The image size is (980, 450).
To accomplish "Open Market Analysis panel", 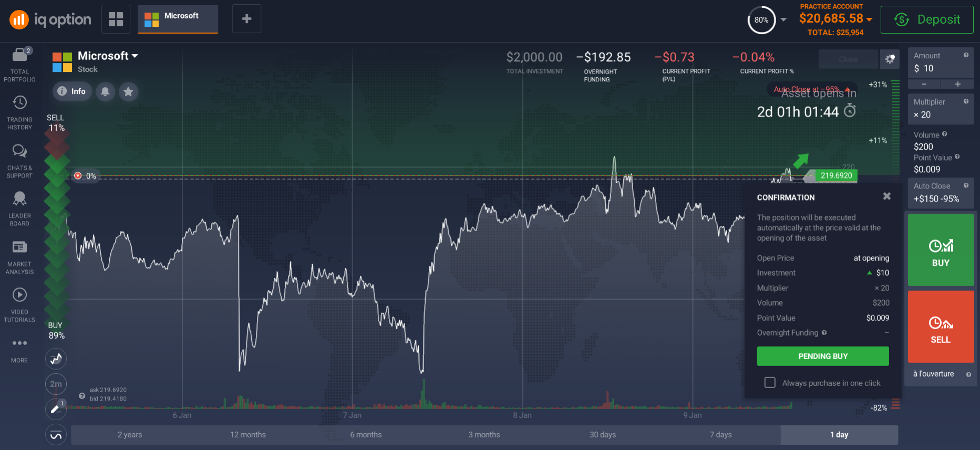I will pos(19,257).
